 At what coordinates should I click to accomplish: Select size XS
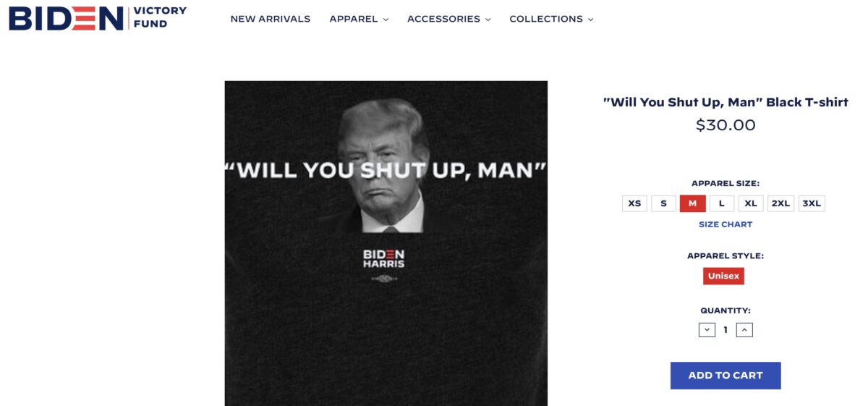point(634,203)
